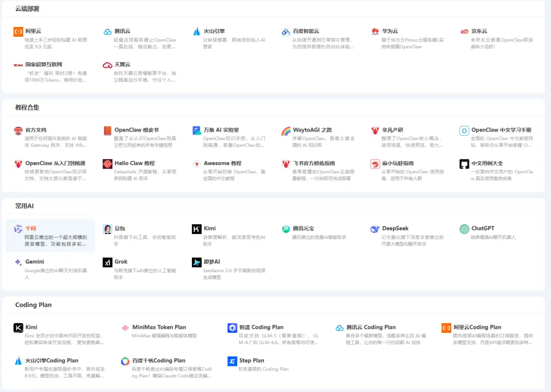Open OpenClaw 从入门到精通 link
This screenshot has width=551, height=392.
(x=55, y=163)
